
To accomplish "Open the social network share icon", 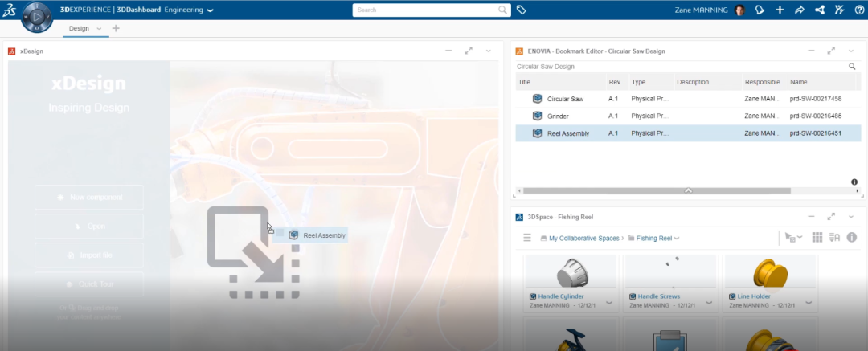I will (x=819, y=10).
